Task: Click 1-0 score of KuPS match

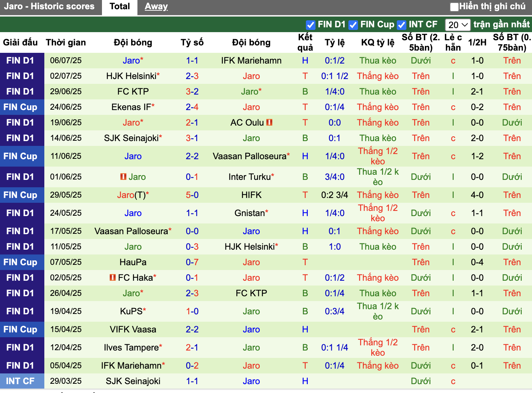Action: click(x=192, y=311)
